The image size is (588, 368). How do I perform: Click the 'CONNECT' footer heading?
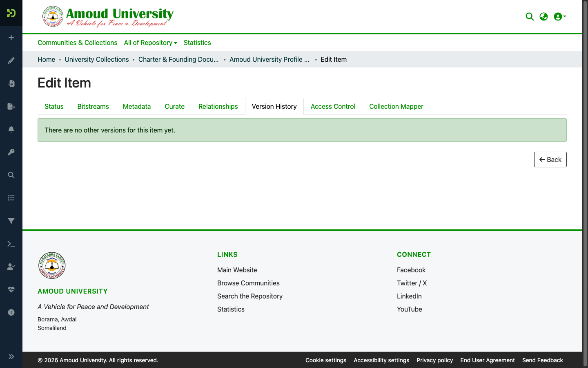click(x=414, y=254)
